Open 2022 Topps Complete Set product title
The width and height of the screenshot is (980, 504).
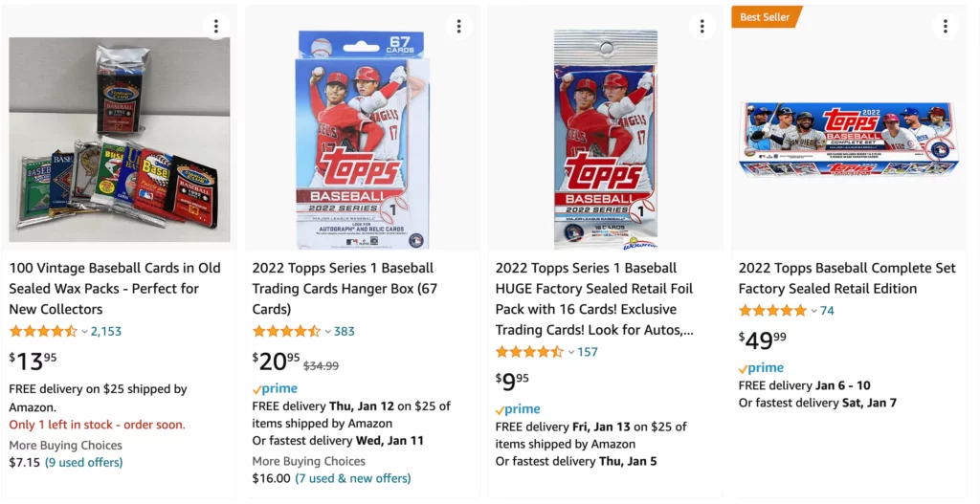click(847, 278)
